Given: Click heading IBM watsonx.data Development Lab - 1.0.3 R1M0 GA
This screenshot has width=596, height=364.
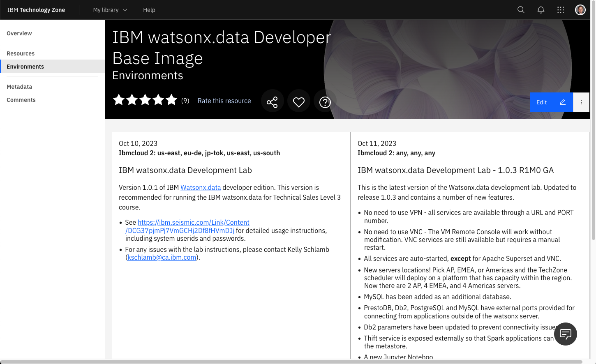Looking at the screenshot, I should (455, 170).
